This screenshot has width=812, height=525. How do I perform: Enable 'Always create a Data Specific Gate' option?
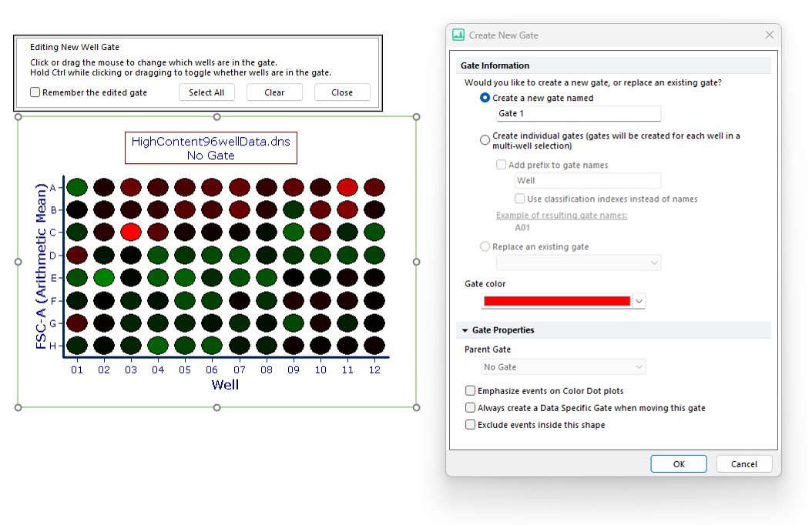pos(470,407)
